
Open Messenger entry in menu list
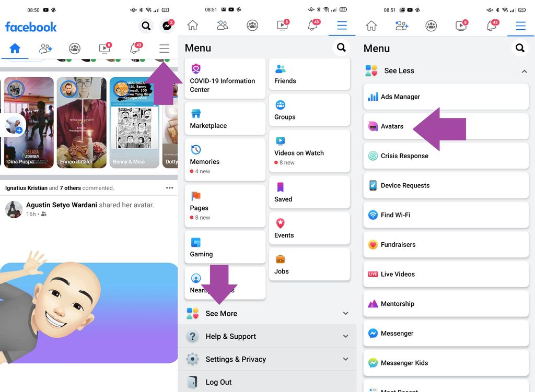click(446, 334)
